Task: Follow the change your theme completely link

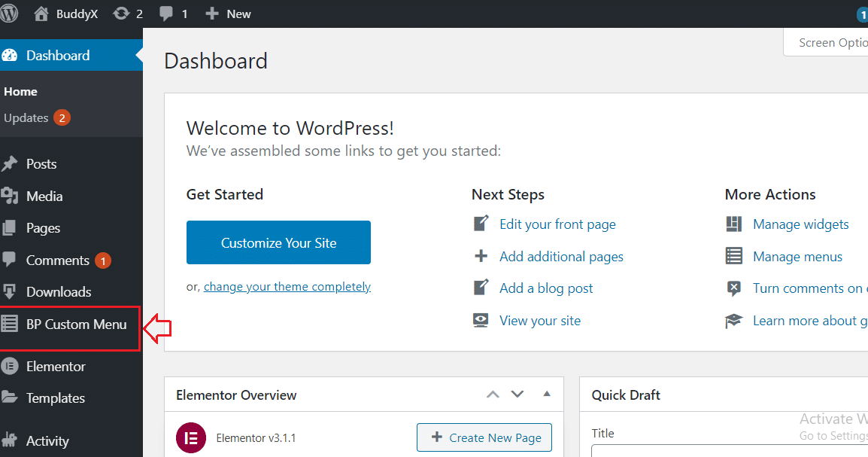Action: [x=287, y=287]
